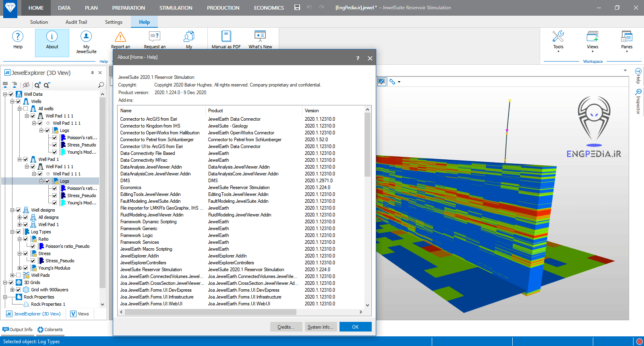Toggle the 3D Grids checkbox
Image resolution: width=644 pixels, height=346 pixels.
tap(11, 282)
